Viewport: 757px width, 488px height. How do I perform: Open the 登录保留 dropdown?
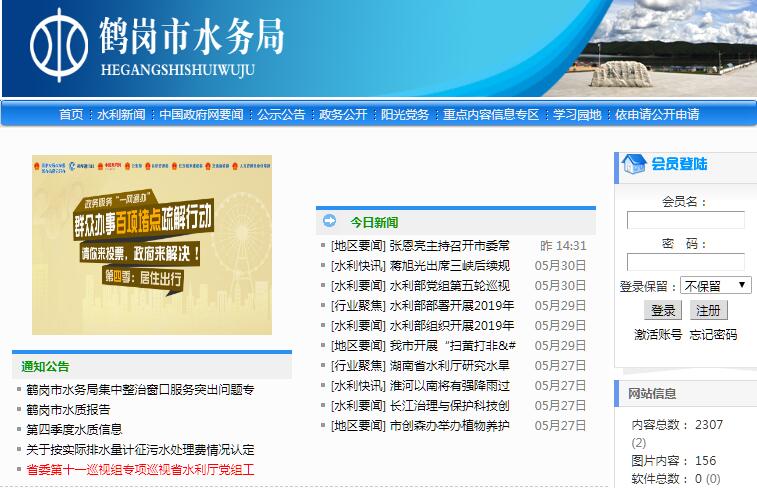point(715,285)
